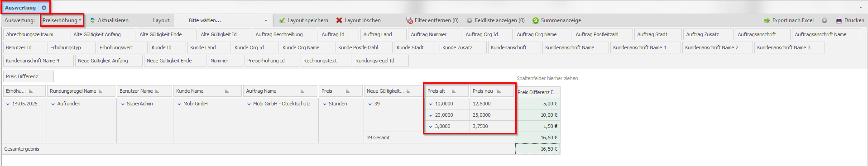Select the Preiserhöhung Id field chip
The height and width of the screenshot is (166, 868).
point(272,61)
